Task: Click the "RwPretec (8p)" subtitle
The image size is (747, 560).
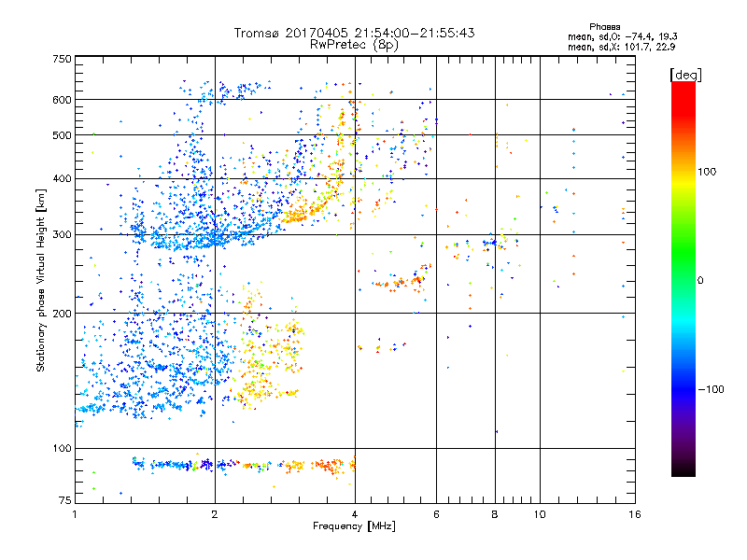Action: (x=354, y=45)
